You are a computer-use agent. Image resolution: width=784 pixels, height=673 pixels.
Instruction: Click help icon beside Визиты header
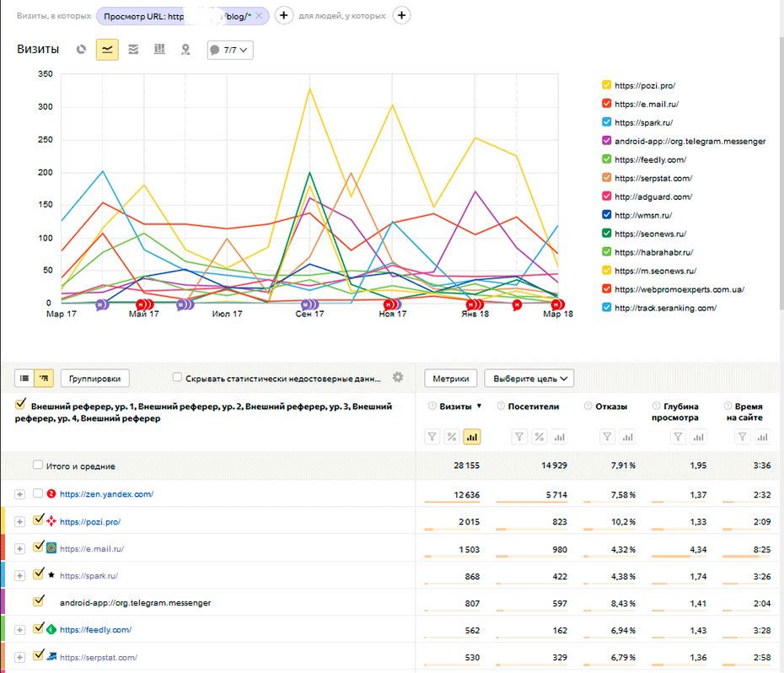coord(432,406)
